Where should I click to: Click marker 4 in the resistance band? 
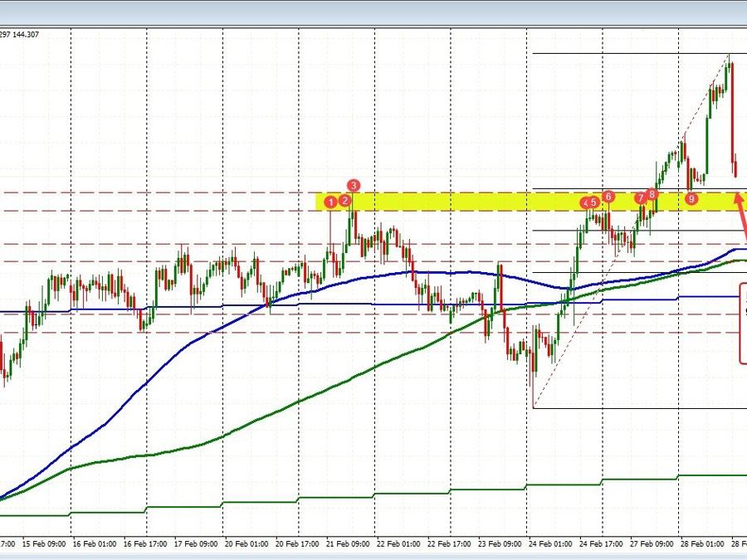pos(586,202)
